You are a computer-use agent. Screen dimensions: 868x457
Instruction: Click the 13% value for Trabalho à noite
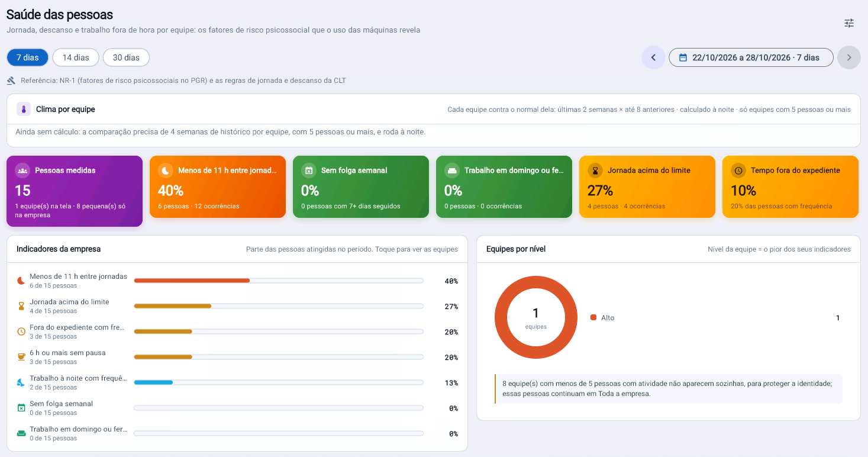click(451, 383)
